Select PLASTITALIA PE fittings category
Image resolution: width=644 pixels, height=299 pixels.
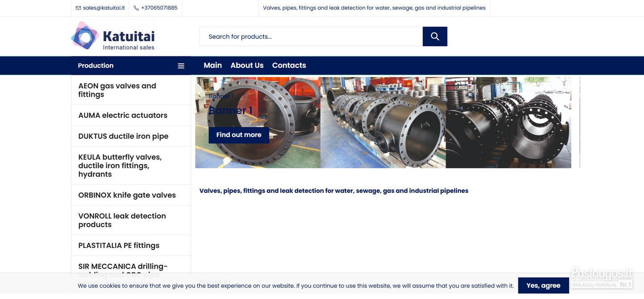pyautogui.click(x=131, y=245)
